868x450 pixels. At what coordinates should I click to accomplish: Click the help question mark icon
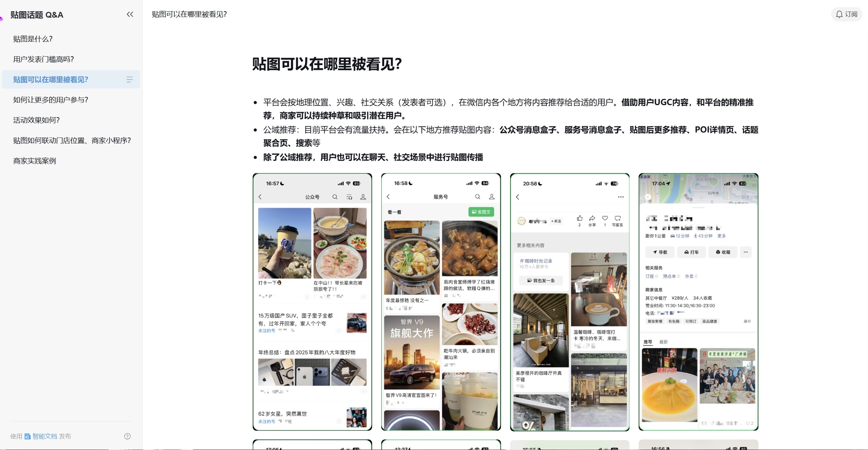click(127, 436)
